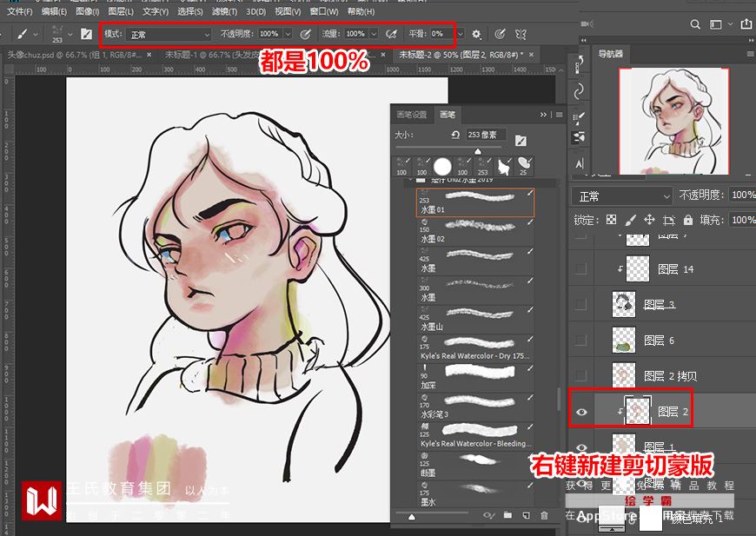Viewport: 756px width, 536px height.
Task: Open 窗口(W) menu
Action: point(323,11)
